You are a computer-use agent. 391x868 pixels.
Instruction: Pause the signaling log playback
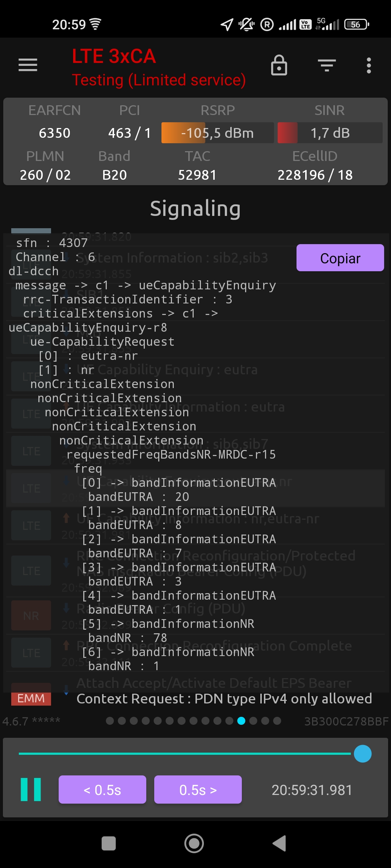click(x=31, y=790)
